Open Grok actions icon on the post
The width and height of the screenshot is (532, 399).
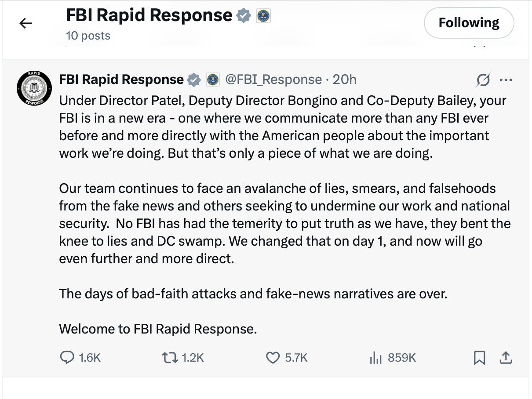[483, 80]
